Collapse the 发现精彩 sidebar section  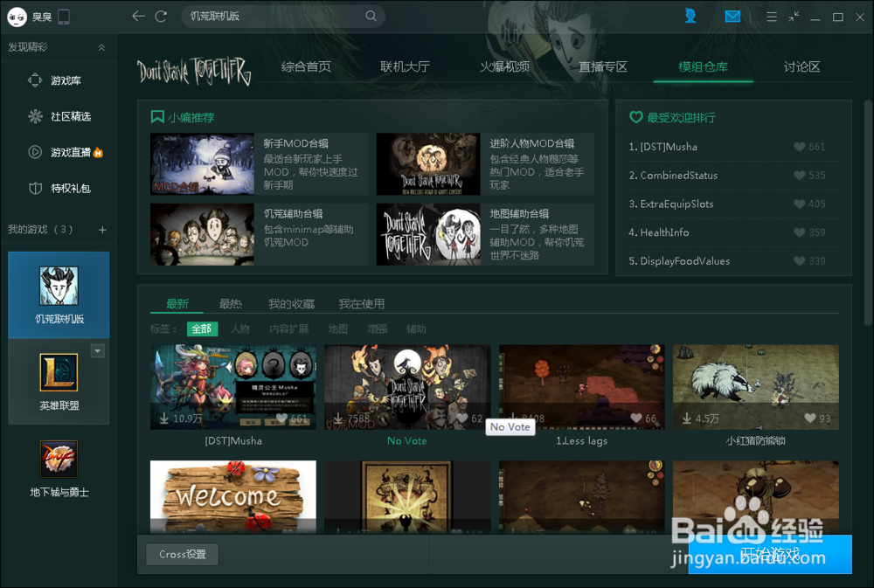(101, 47)
